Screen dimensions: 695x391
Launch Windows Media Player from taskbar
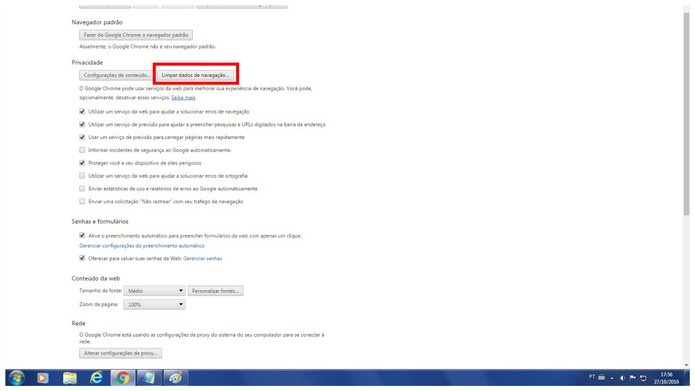point(43,378)
